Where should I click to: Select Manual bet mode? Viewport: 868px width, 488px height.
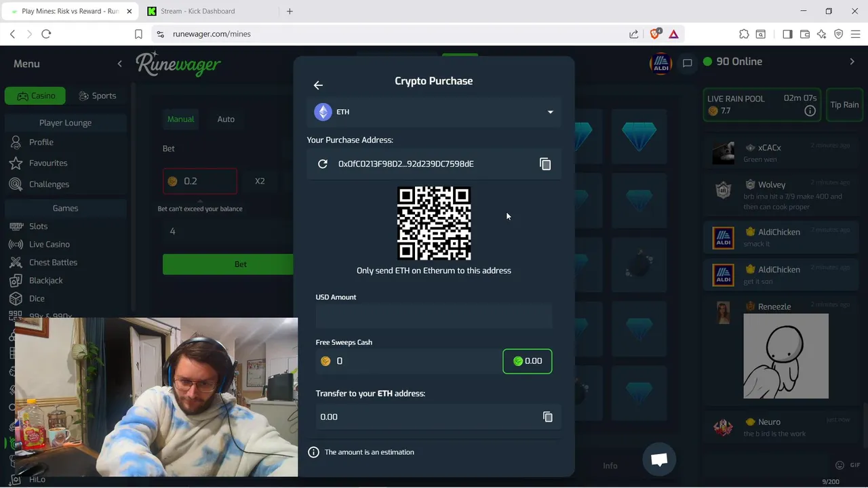180,119
